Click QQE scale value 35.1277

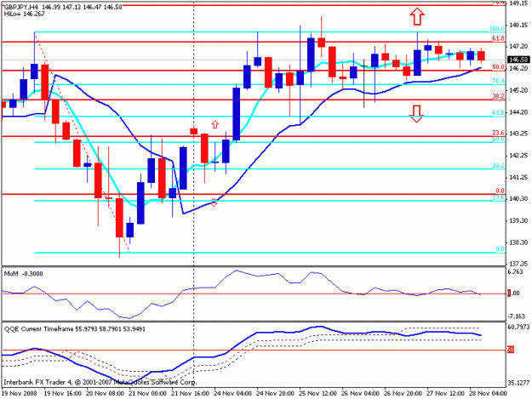click(x=518, y=384)
